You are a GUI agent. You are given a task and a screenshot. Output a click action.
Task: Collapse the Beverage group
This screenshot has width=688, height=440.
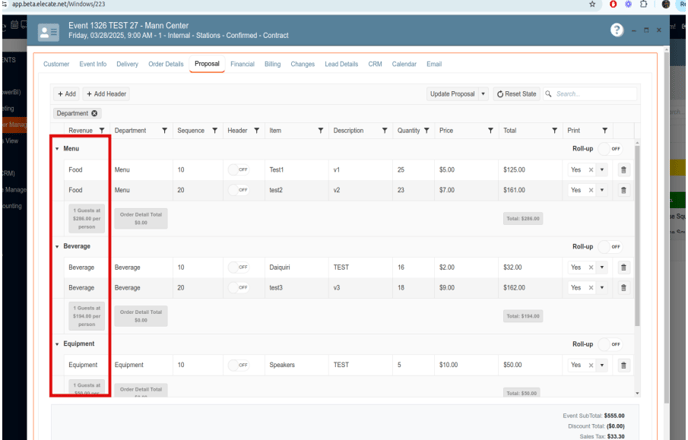[57, 247]
